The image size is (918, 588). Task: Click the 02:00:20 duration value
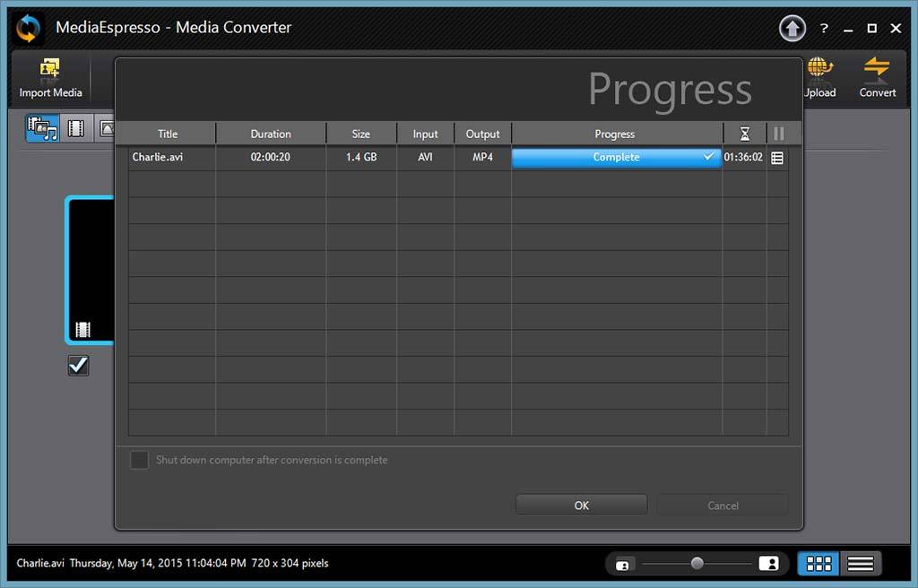click(271, 157)
